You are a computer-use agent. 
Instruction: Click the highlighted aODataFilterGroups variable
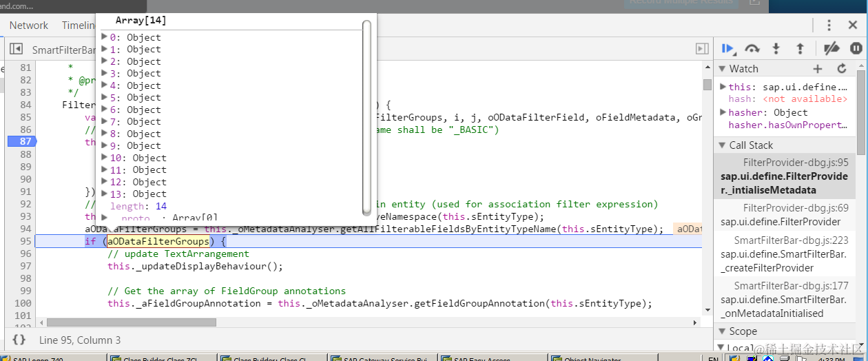(x=158, y=241)
